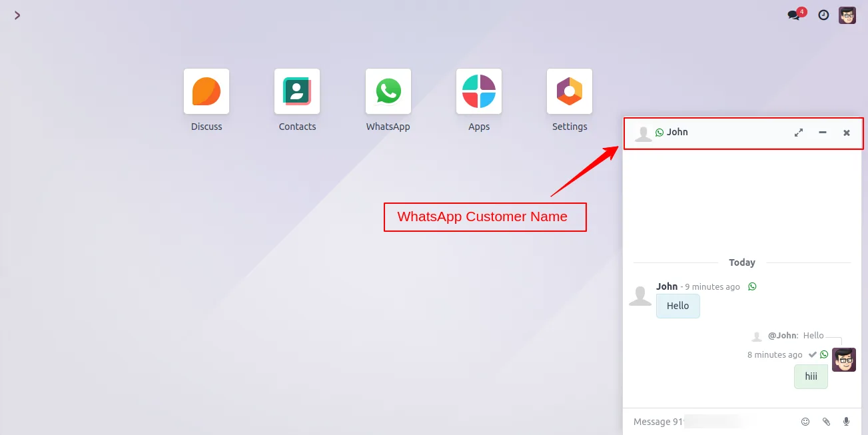Click the 'Hello' message bubble

[678, 306]
